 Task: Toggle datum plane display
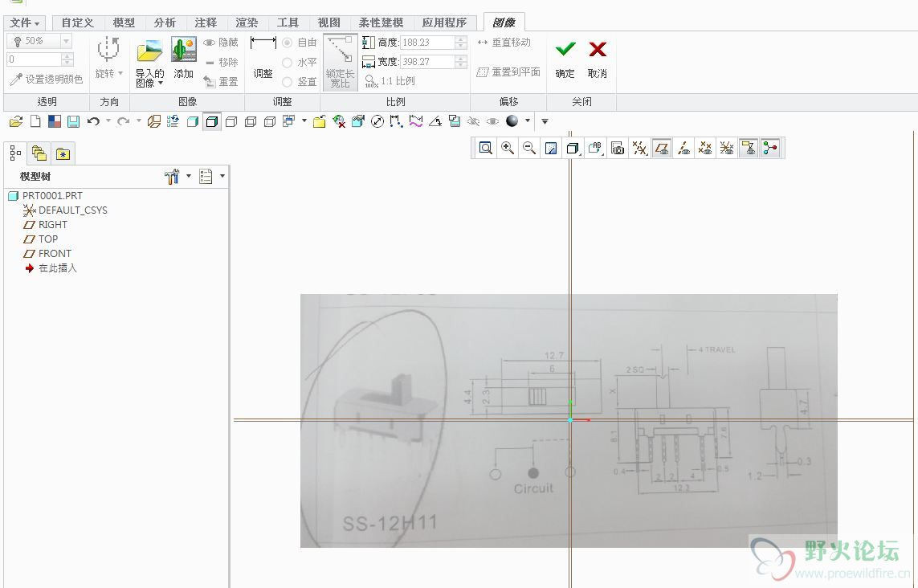coord(662,148)
